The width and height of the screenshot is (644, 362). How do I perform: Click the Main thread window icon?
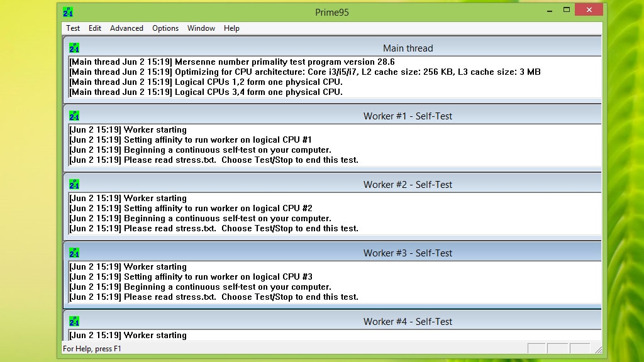pyautogui.click(x=74, y=48)
